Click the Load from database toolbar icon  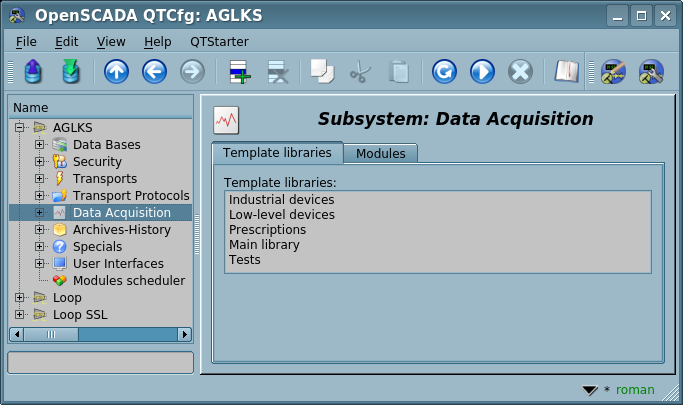(33, 72)
